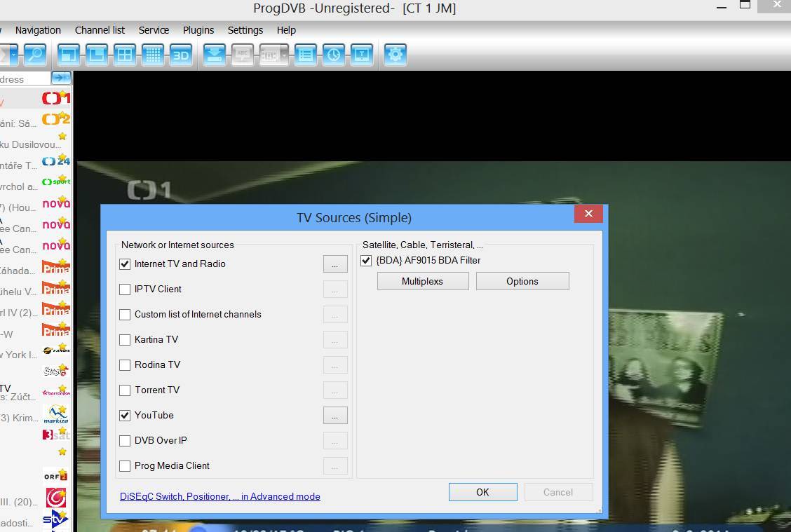Open the settings gear toolbar icon
This screenshot has width=791, height=532.
(395, 55)
